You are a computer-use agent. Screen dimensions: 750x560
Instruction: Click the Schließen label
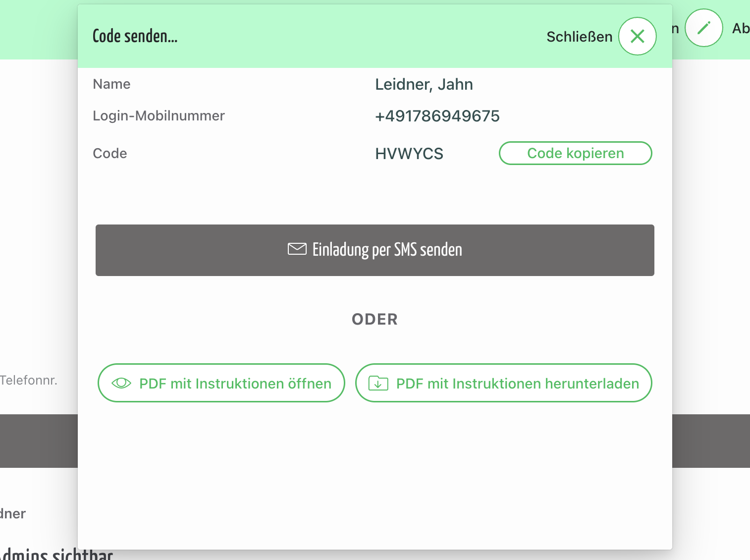tap(580, 37)
